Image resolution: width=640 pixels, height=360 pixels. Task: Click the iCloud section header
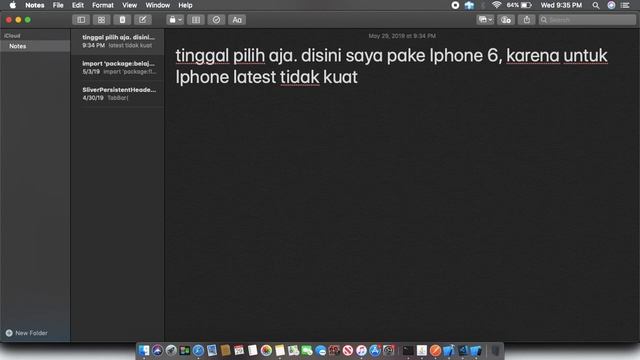[x=12, y=36]
